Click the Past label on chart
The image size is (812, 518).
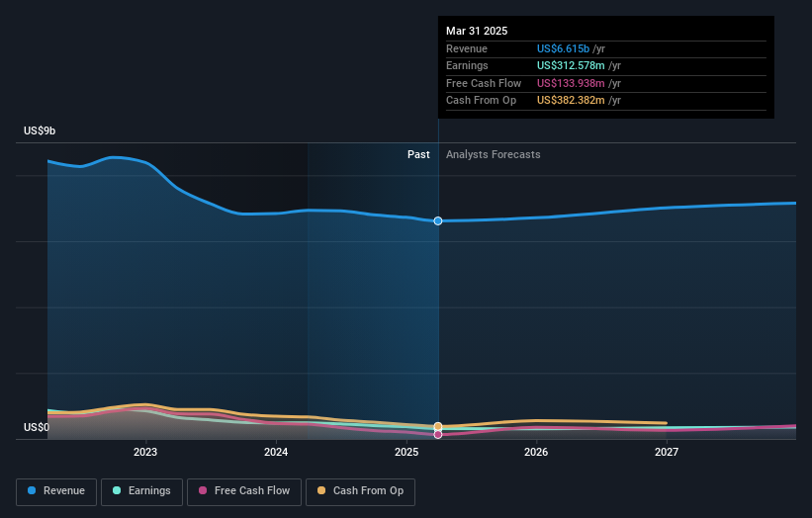418,155
